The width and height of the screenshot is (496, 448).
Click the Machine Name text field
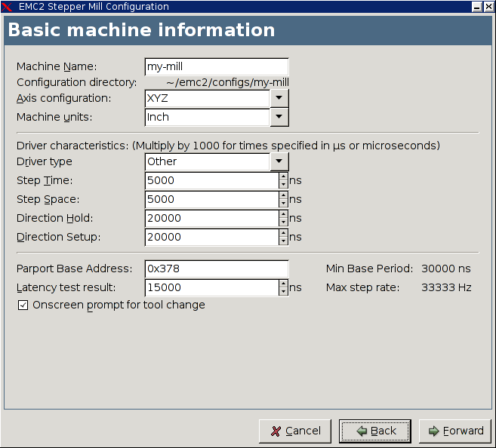click(217, 66)
